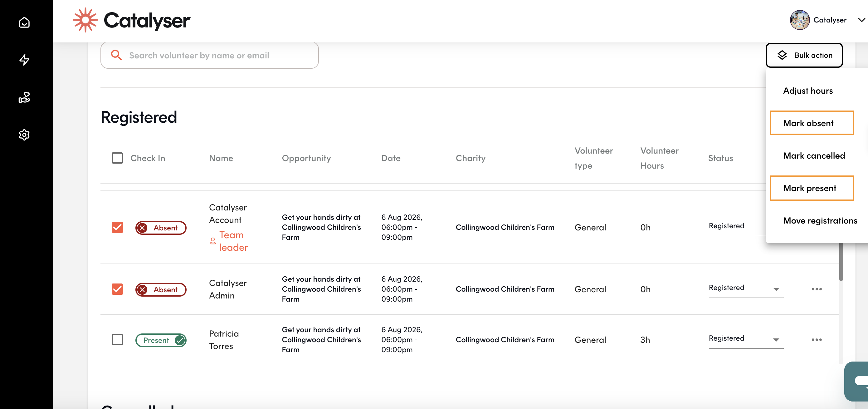Click the Volunteer Hours column header
The image size is (868, 409).
(659, 158)
